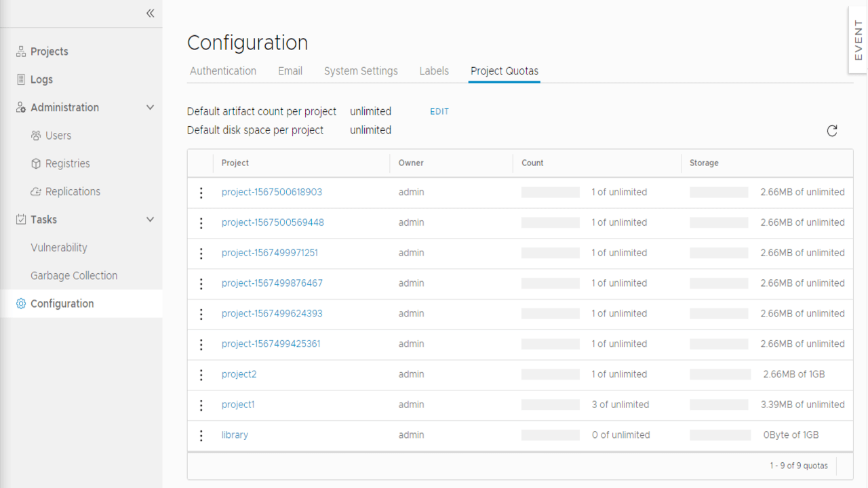Open action menu for project1 row
Image resolution: width=868 pixels, height=488 pixels.
point(201,405)
